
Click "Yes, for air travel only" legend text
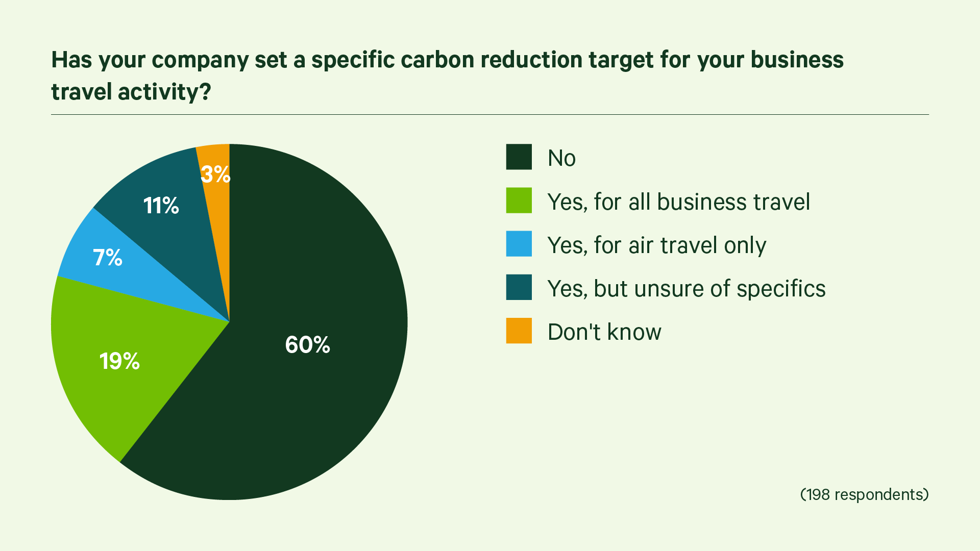point(656,245)
